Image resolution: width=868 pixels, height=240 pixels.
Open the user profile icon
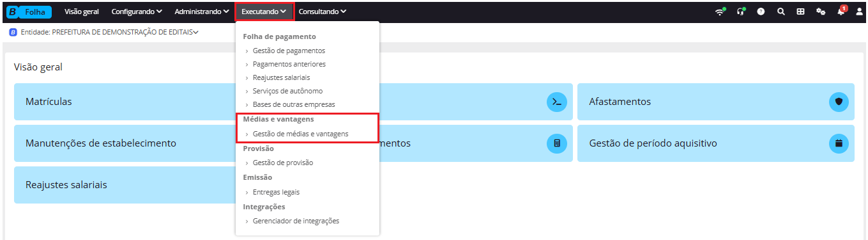pos(860,12)
